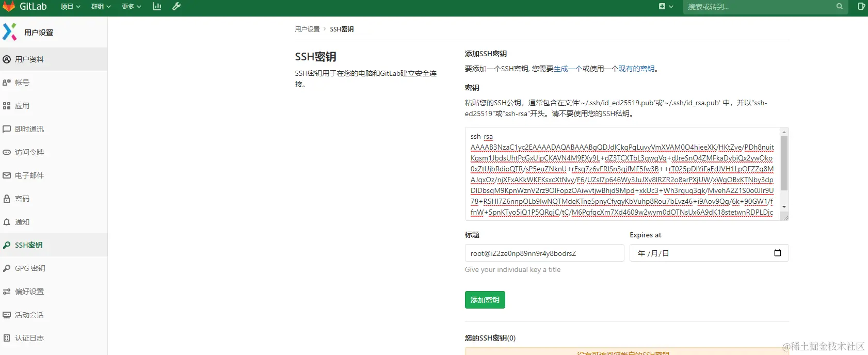868x355 pixels.
Task: Click the 活动会话 monitor icon
Action: pyautogui.click(x=7, y=315)
